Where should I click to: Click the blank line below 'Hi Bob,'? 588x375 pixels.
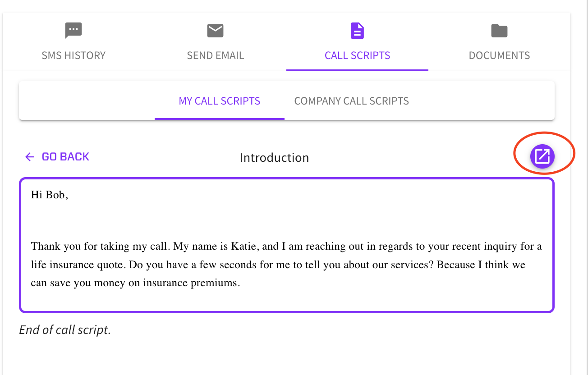click(286, 220)
